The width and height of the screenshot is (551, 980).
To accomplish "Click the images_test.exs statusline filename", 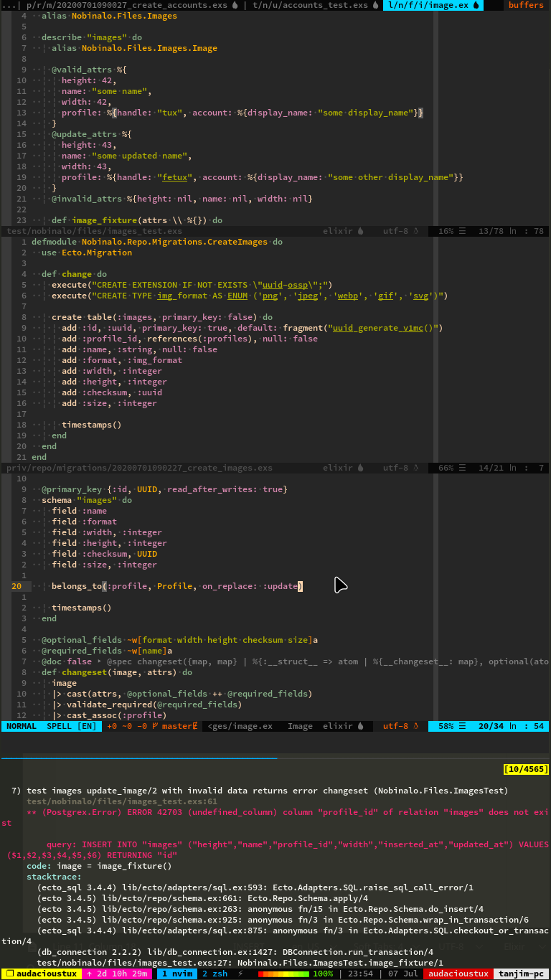I will pos(94,231).
